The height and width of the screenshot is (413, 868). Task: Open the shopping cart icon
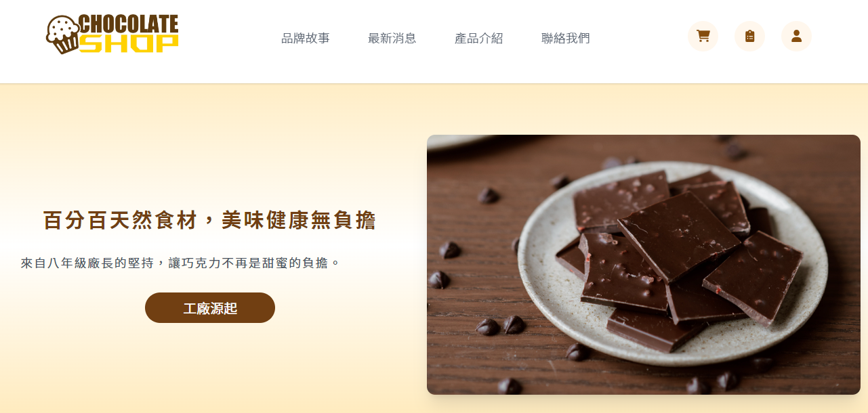click(703, 36)
